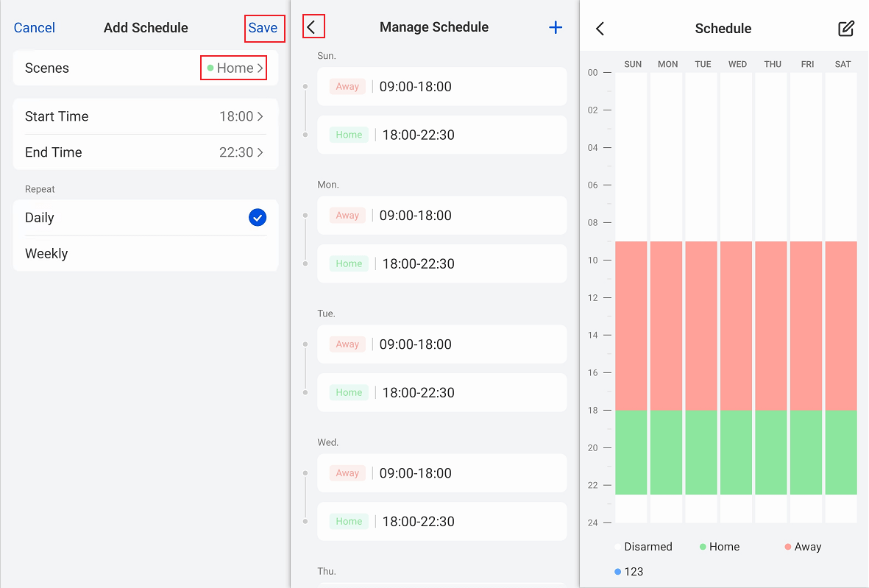869x588 pixels.
Task: Open Scenes selector showing Home
Action: point(233,68)
